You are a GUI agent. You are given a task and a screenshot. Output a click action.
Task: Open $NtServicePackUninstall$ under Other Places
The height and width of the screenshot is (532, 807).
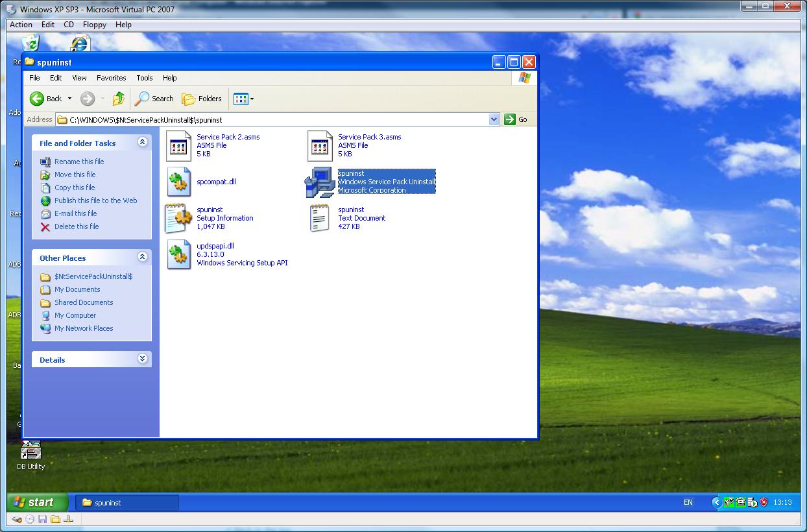93,276
